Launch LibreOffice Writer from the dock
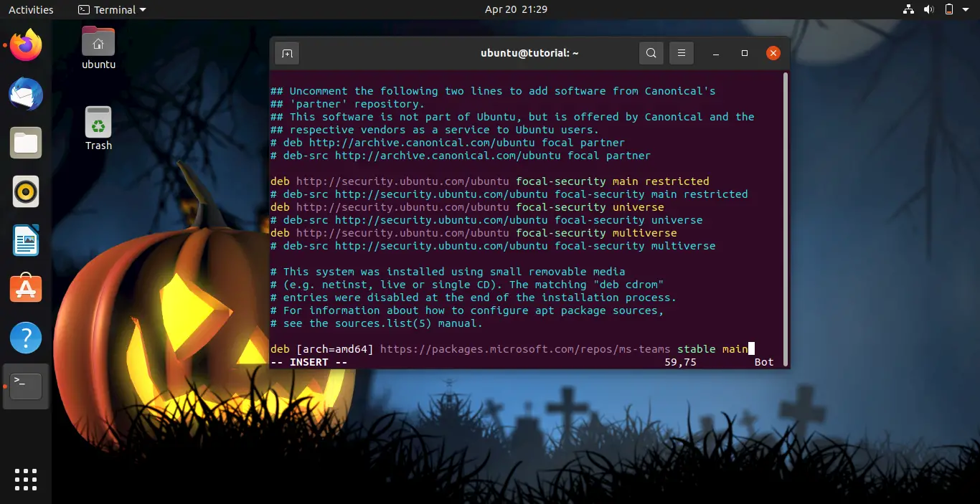980x504 pixels. [x=26, y=240]
